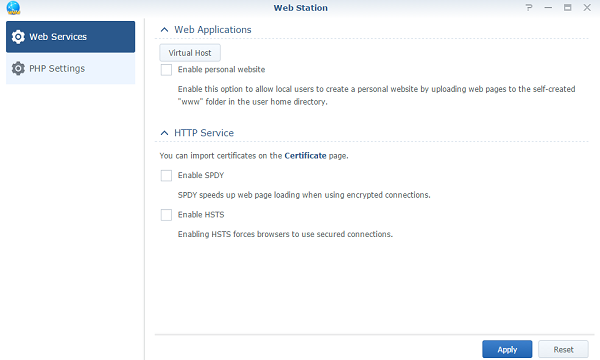600x360 pixels.
Task: Tick the Enable SPDY checkbox
Action: click(166, 176)
